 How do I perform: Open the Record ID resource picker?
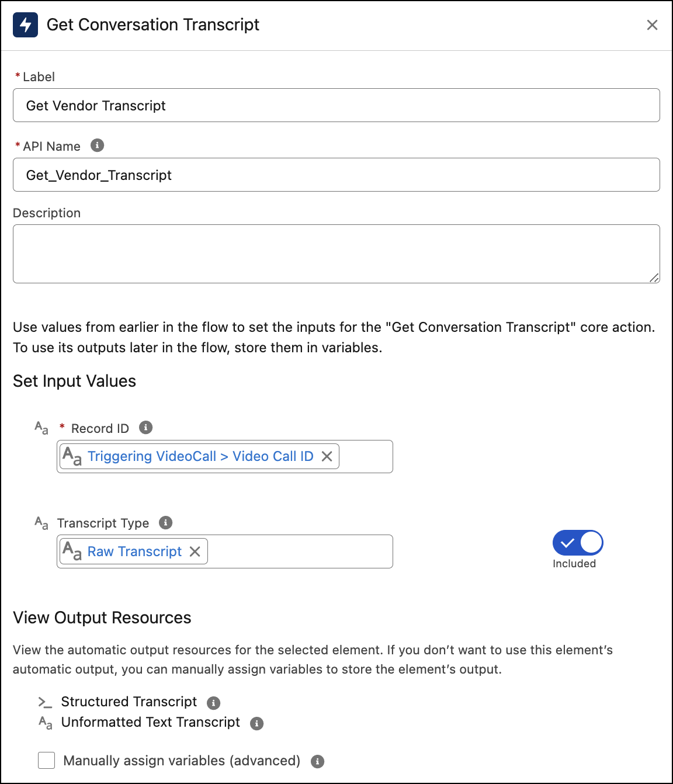(x=365, y=456)
